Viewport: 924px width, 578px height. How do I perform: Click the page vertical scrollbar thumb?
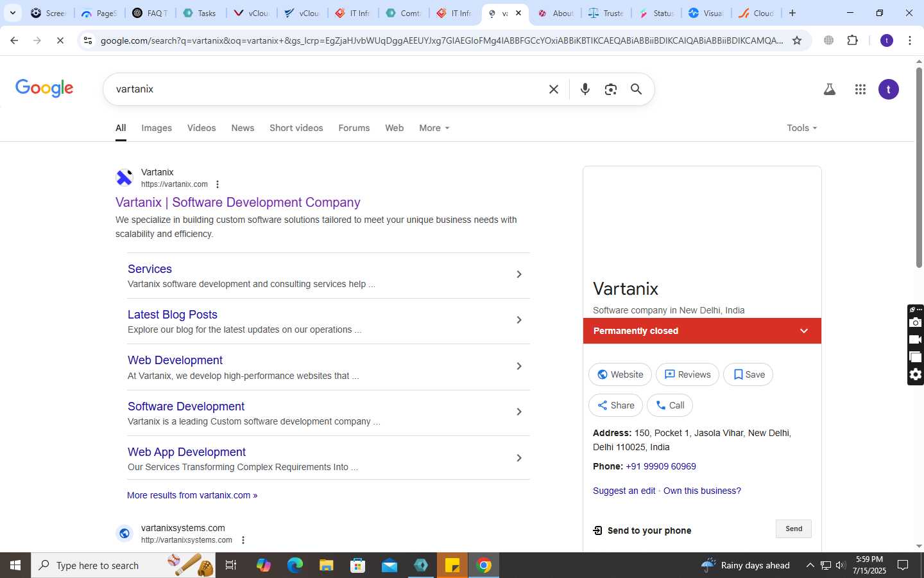pos(919,167)
